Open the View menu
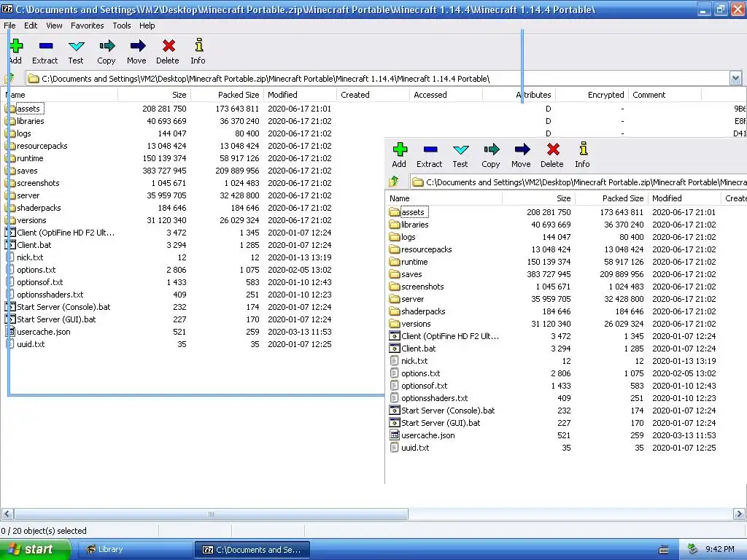Viewport: 747px width, 560px height. click(x=54, y=26)
